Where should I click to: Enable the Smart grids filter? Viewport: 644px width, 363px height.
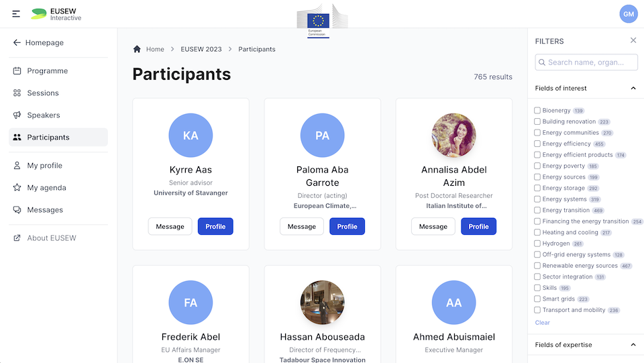point(537,299)
